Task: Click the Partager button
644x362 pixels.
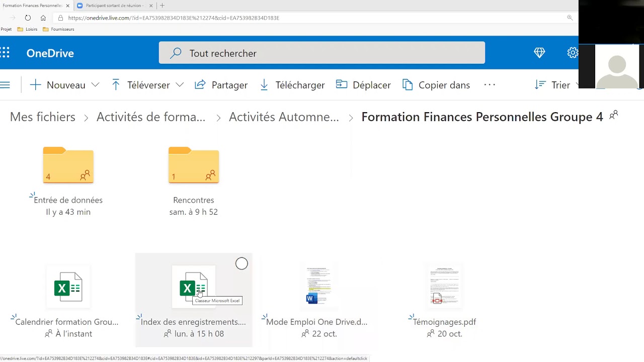Action: pos(221,85)
